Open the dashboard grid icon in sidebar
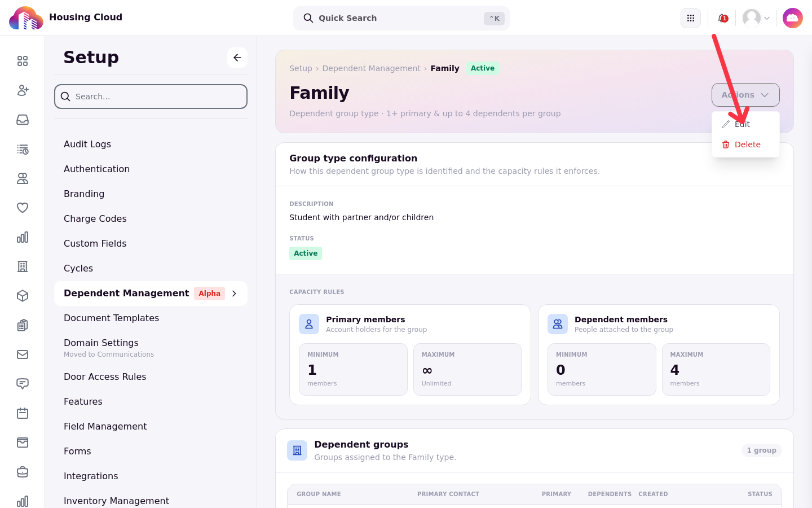Viewport: 812px width, 508px height. tap(23, 61)
